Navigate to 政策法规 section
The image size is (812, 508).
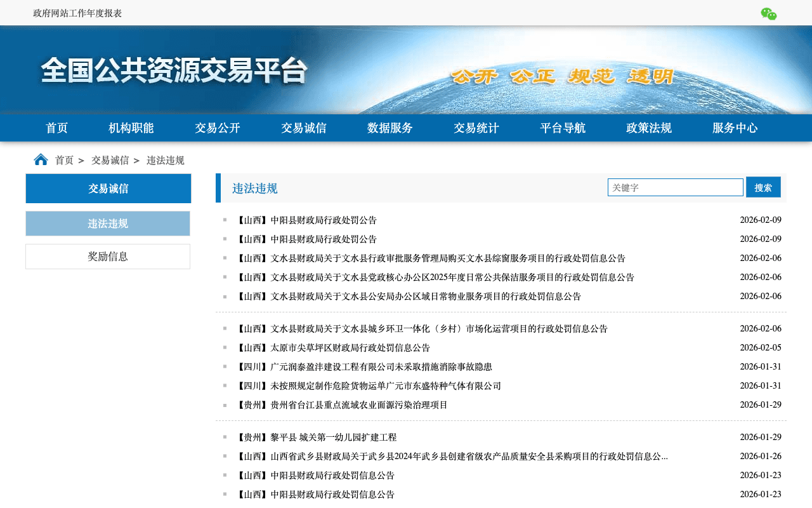(649, 128)
